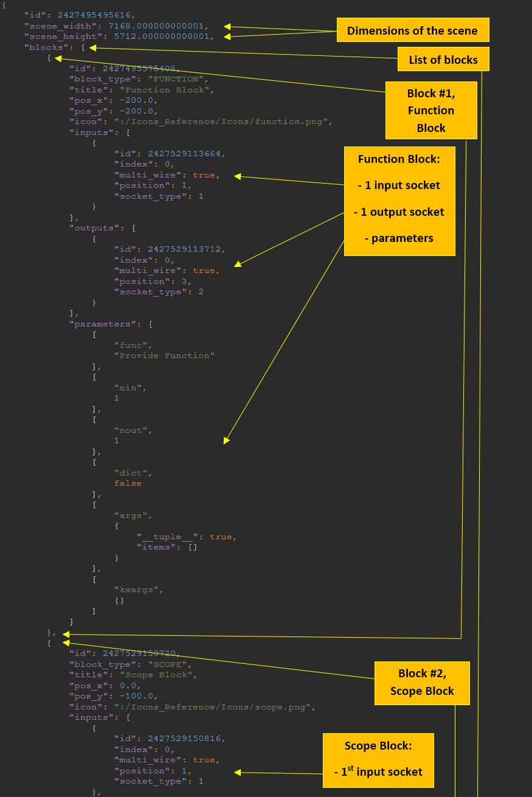
Task: Click the "nout" parameter name
Action: pos(131,430)
